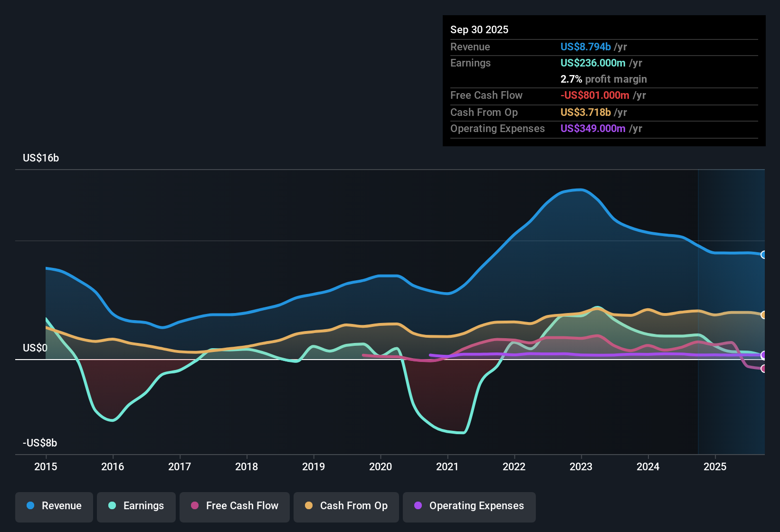
Task: Click the 2021 label on the time axis
Action: coord(447,467)
